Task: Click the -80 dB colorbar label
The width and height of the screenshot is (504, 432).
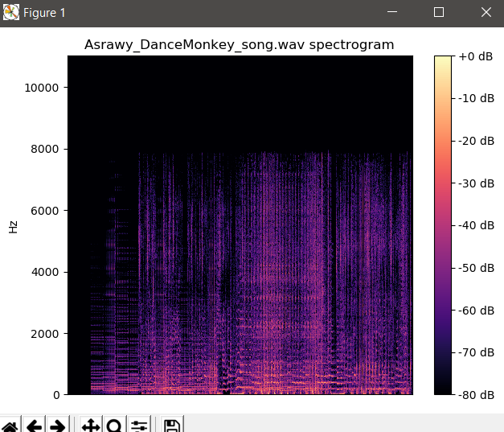Action: 476,395
